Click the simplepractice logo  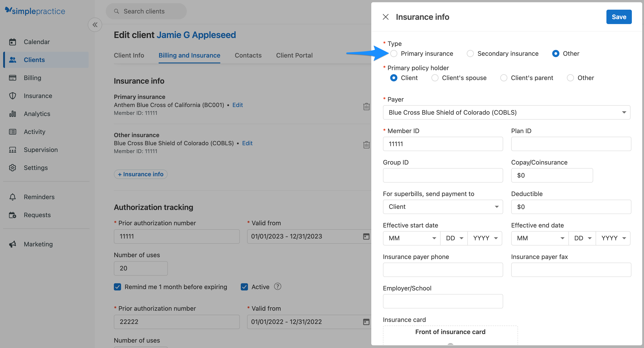point(35,11)
